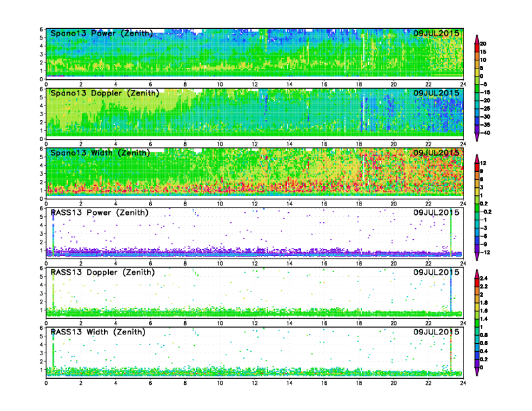The width and height of the screenshot is (532, 411).
Task: Click the -30 label on the top color bar
Action: [485, 117]
